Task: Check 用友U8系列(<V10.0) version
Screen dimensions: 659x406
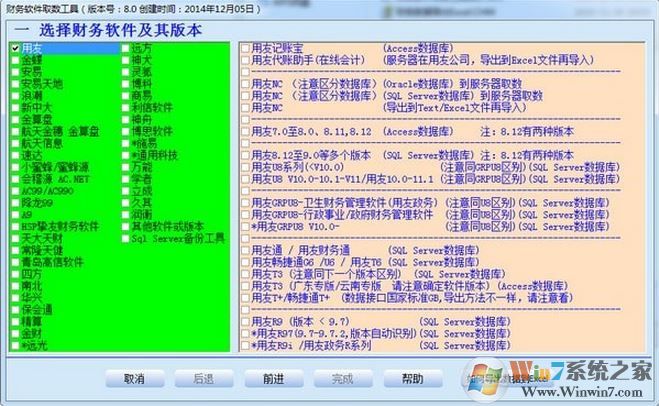Action: 245,167
